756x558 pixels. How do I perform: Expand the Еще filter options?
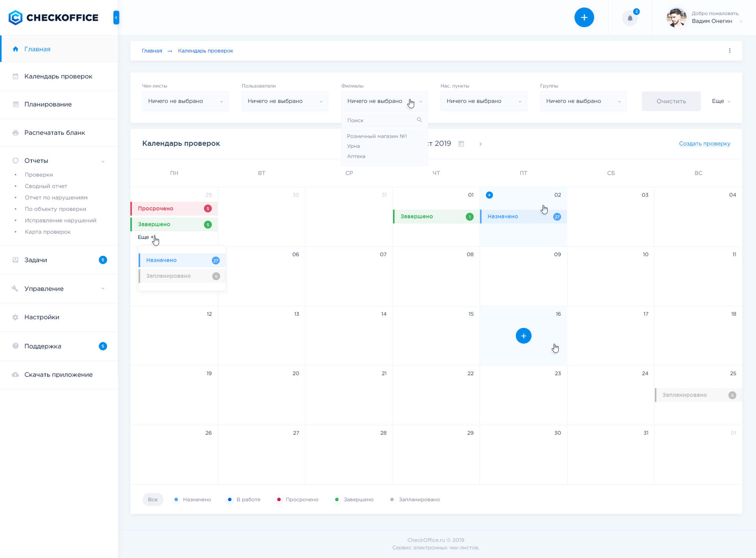tap(721, 101)
